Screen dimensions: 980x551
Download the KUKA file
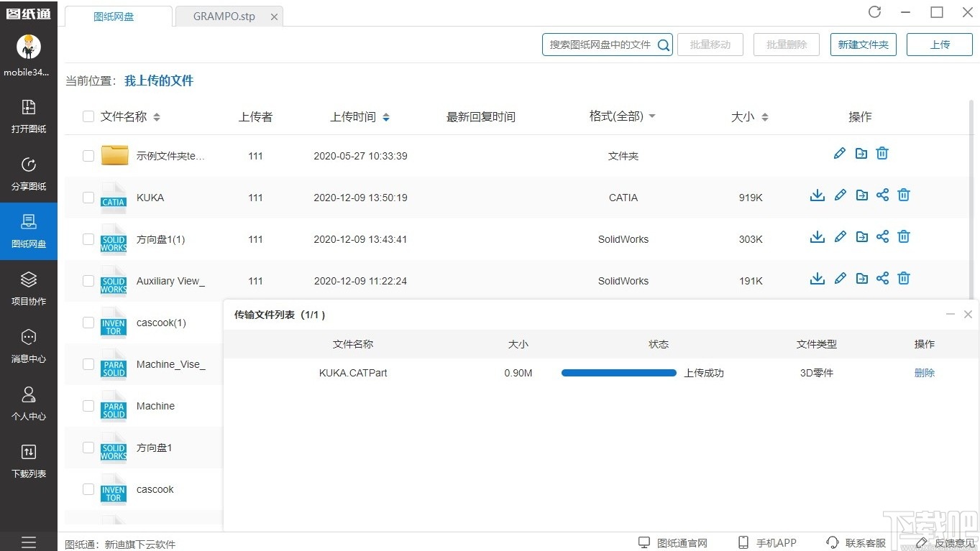point(817,195)
